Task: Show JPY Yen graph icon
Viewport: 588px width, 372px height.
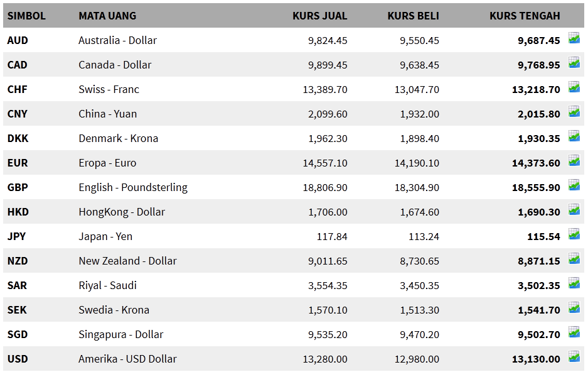Action: click(574, 234)
